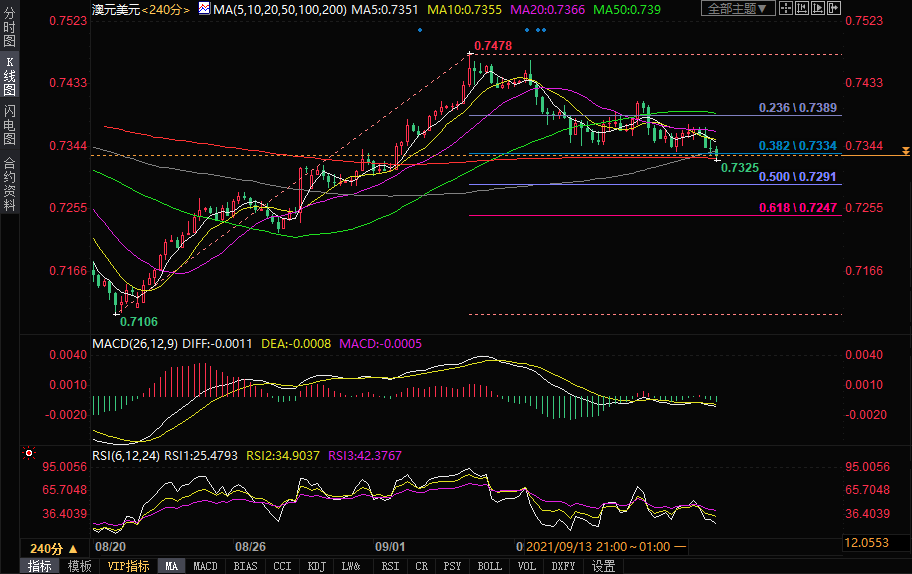The image size is (912, 574).
Task: Open the <240分> period dropdown next to 澳元美元
Action: coord(165,9)
